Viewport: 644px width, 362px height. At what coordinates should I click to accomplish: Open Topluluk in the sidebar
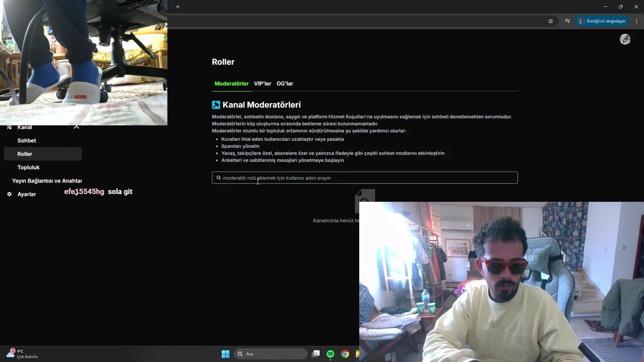click(29, 167)
